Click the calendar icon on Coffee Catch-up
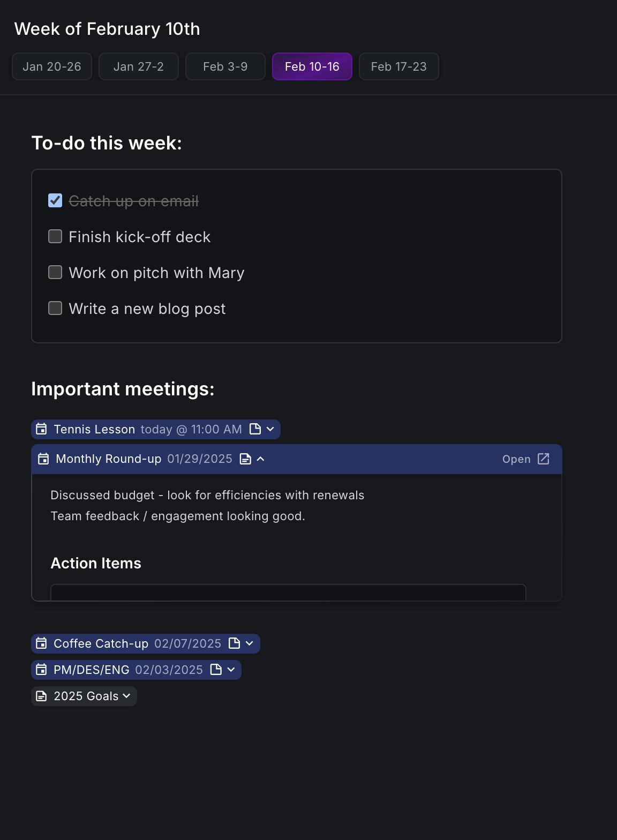 (42, 643)
